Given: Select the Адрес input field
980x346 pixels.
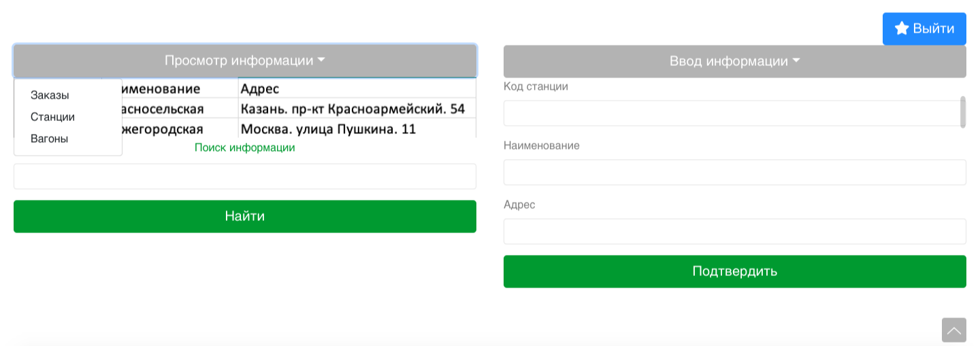Looking at the screenshot, I should [x=735, y=231].
